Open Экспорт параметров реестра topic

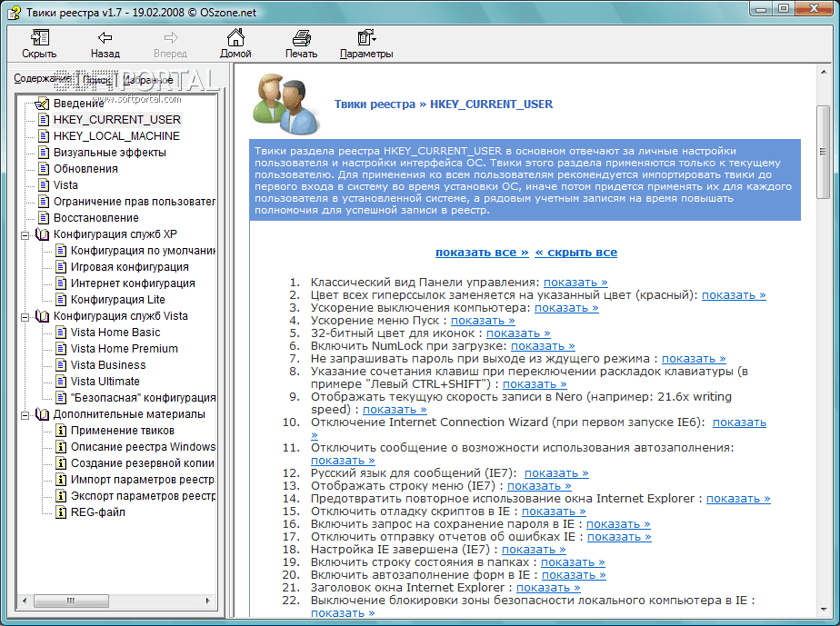tap(143, 496)
